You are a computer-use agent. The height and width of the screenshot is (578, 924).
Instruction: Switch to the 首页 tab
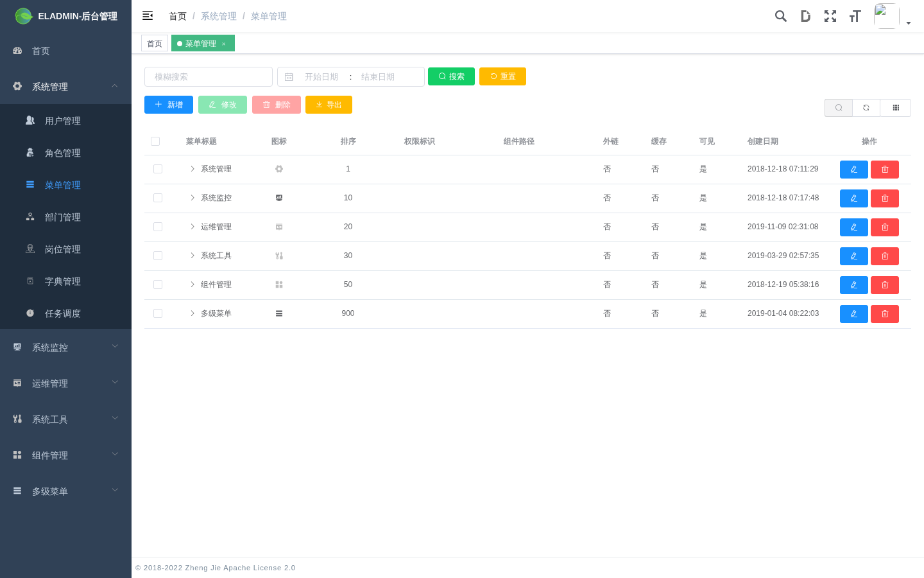[x=155, y=43]
